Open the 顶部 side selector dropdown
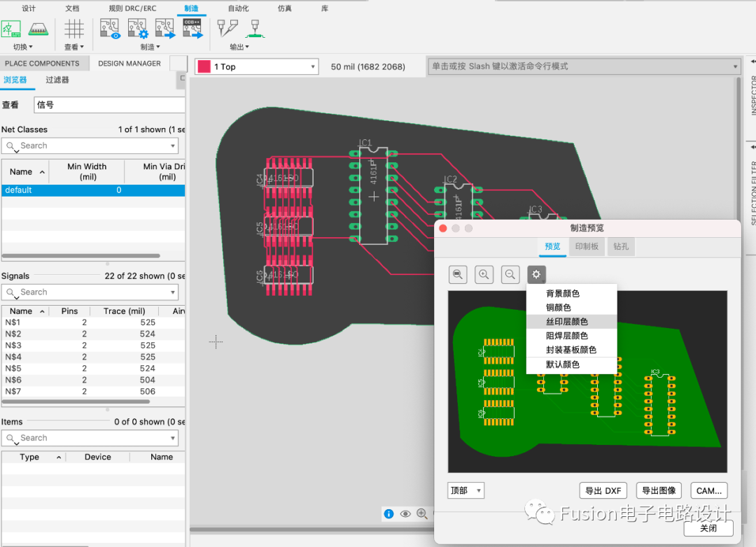The image size is (756, 547). point(465,490)
